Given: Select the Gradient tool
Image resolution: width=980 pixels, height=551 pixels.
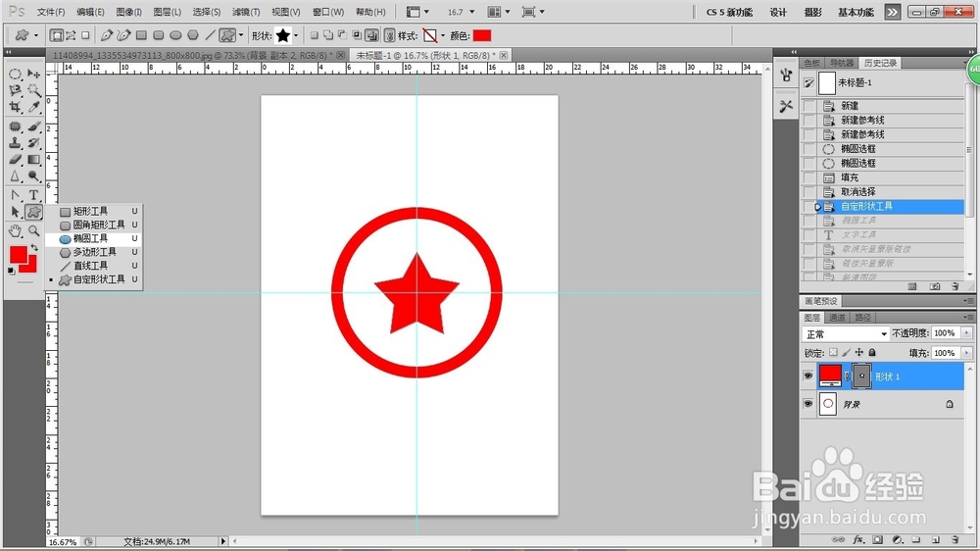Looking at the screenshot, I should (x=33, y=160).
